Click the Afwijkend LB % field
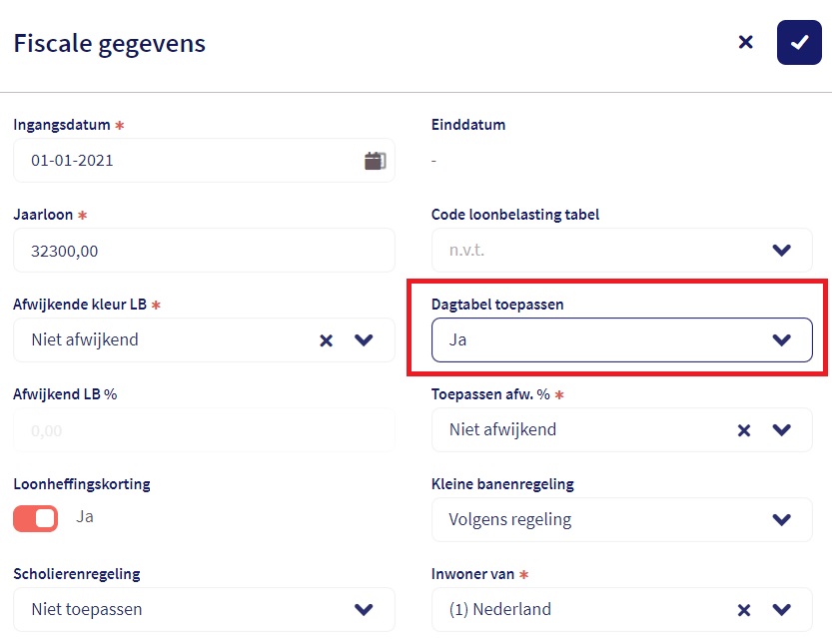 [x=200, y=430]
